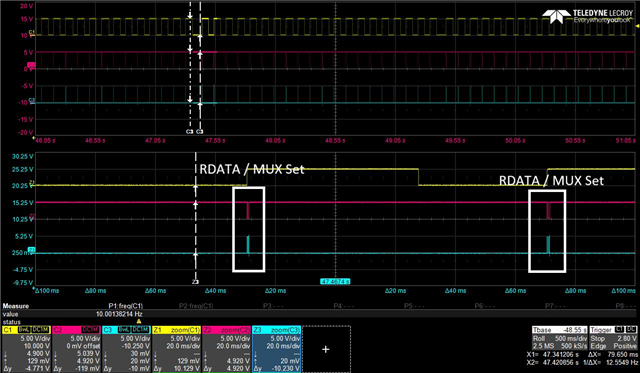Click the yellow C1 trace label on upper grid
The height and width of the screenshot is (373, 640).
[x=31, y=32]
